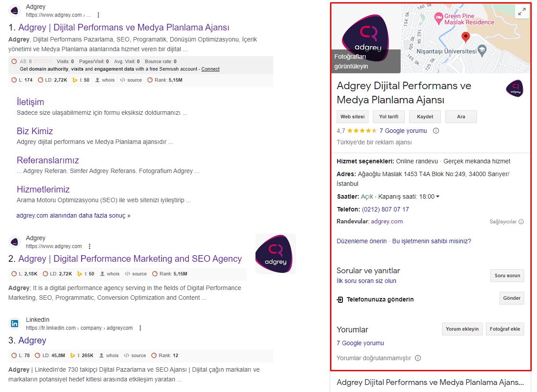Click the red location pin on the map

click(x=466, y=37)
